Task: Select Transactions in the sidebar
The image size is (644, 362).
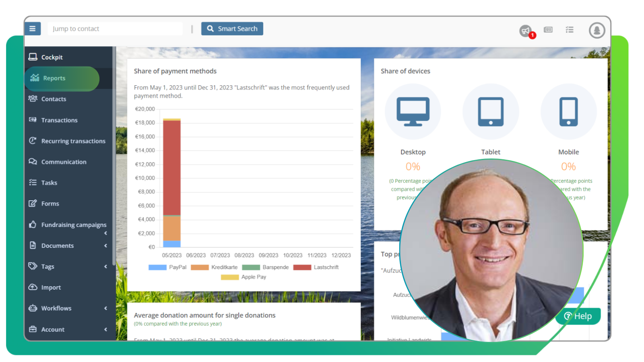Action: (59, 120)
